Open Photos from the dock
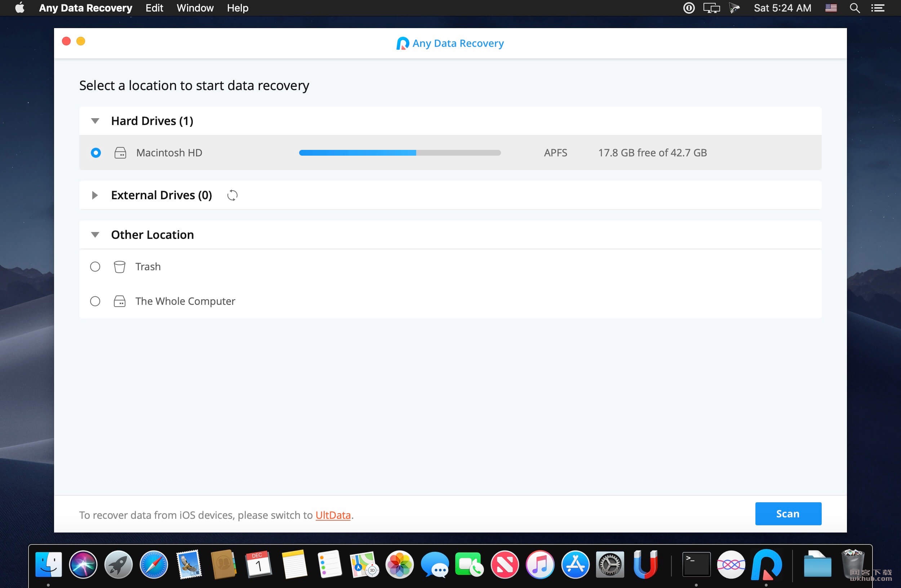901x588 pixels. [399, 565]
